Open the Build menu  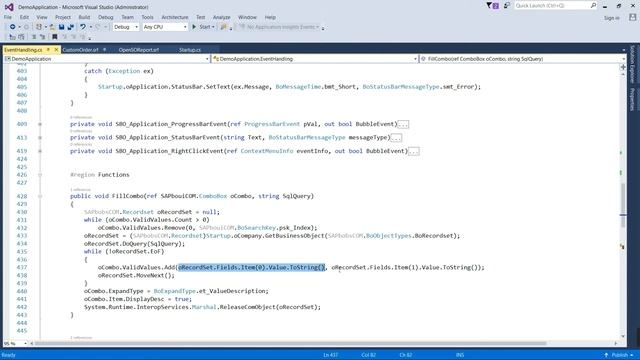(84, 17)
